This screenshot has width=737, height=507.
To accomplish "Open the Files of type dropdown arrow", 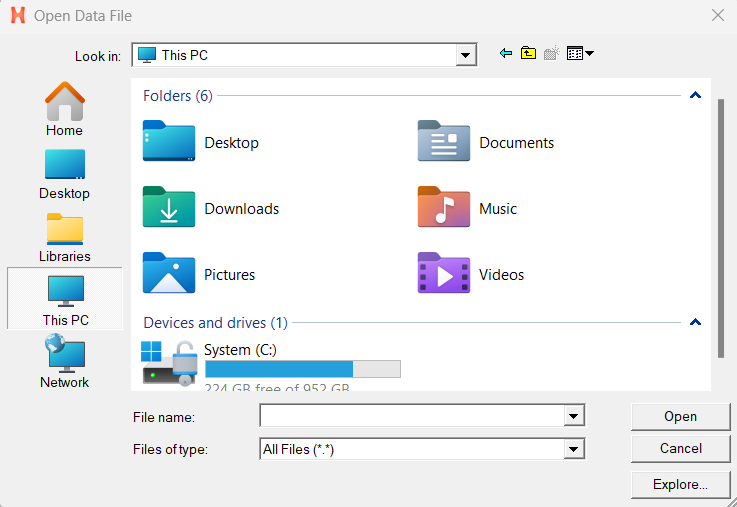I will coord(573,449).
